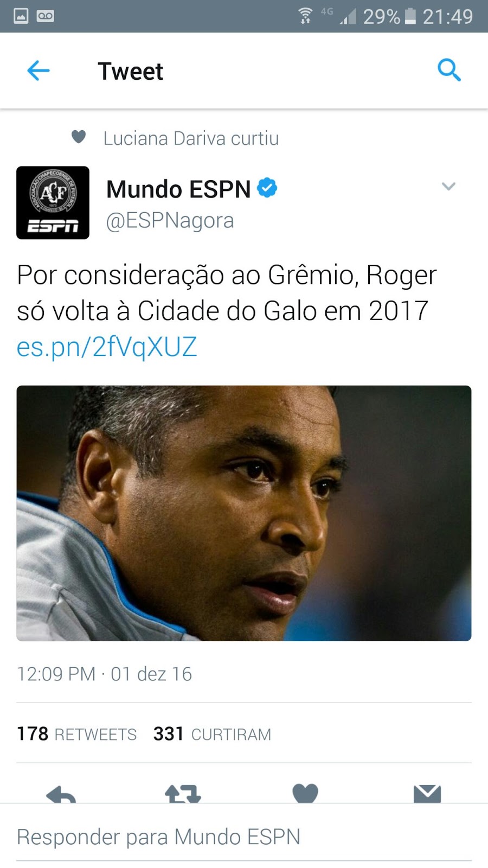Retweet this tweet via retweet icon

click(x=183, y=794)
